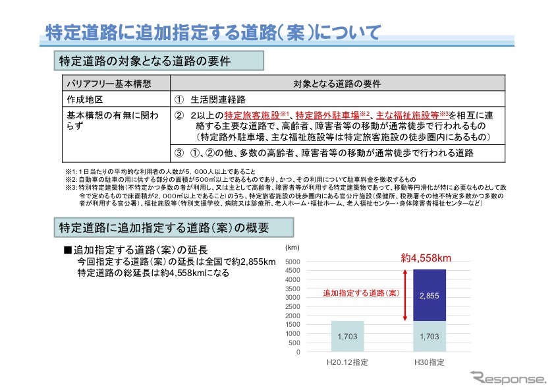The height and width of the screenshot is (392, 554).
Task: Click footnote ※2 about 500㎡以上 parking
Action: pos(240,179)
